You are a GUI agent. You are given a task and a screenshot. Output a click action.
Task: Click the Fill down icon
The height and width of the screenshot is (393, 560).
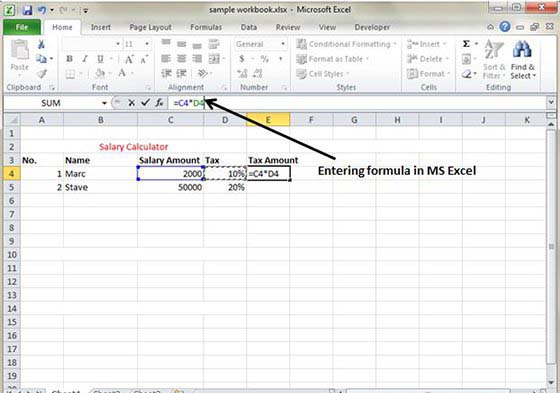click(466, 59)
